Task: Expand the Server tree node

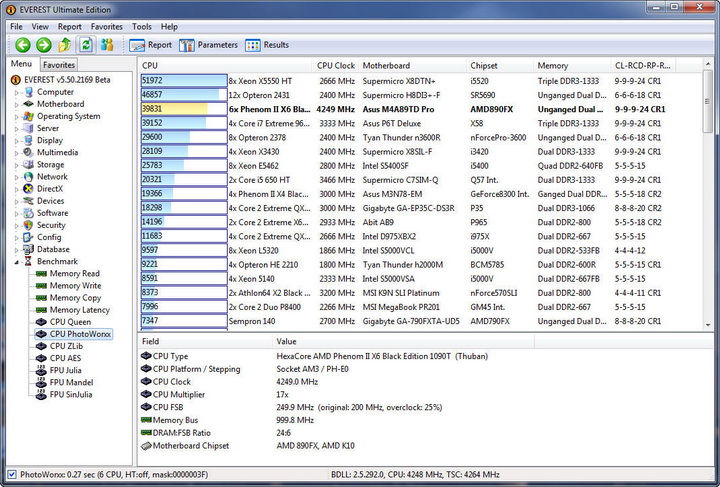Action: [x=17, y=129]
